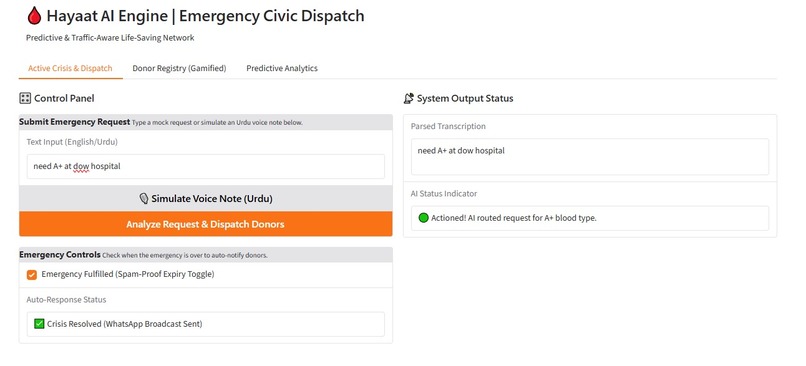This screenshot has width=806, height=366.
Task: Switch to the Donor Registry (Gamified) tab
Action: click(x=179, y=68)
